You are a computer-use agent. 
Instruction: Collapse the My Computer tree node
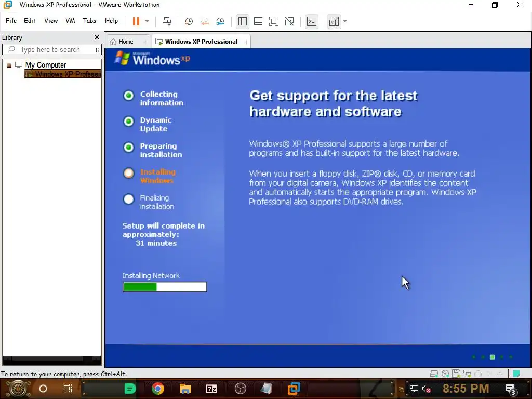click(9, 65)
